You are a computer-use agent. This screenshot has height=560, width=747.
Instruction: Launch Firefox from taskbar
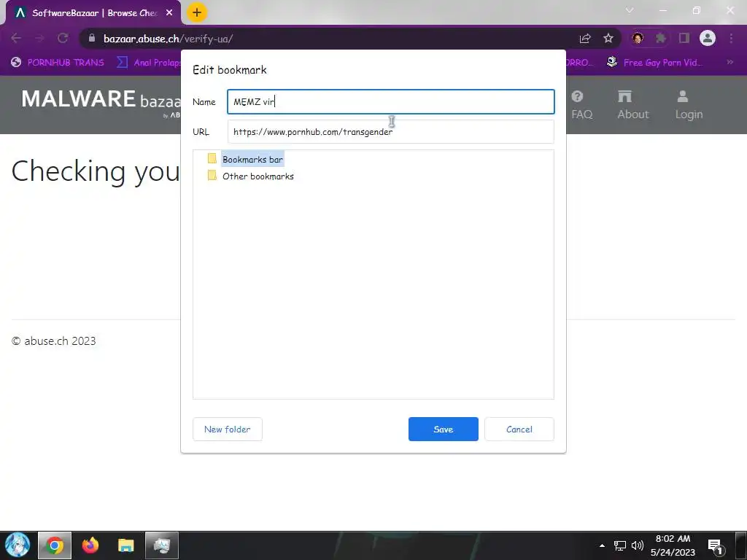90,545
